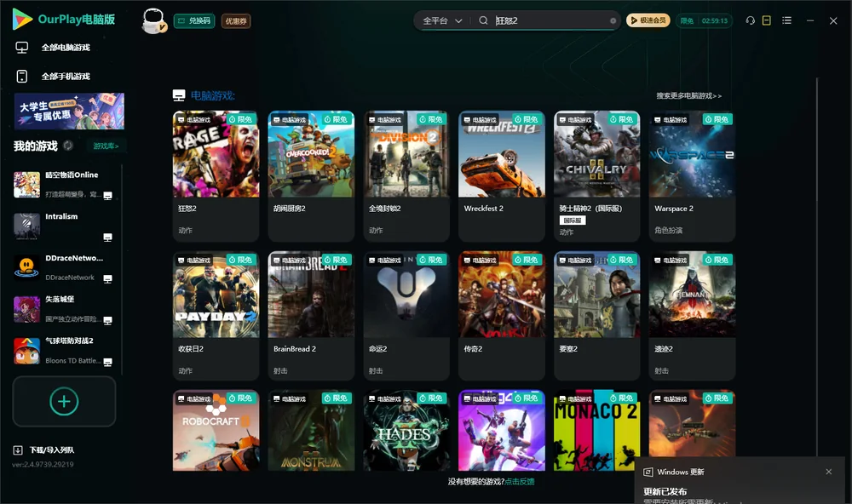Click refresh icon beside 我的游戏

[68, 146]
